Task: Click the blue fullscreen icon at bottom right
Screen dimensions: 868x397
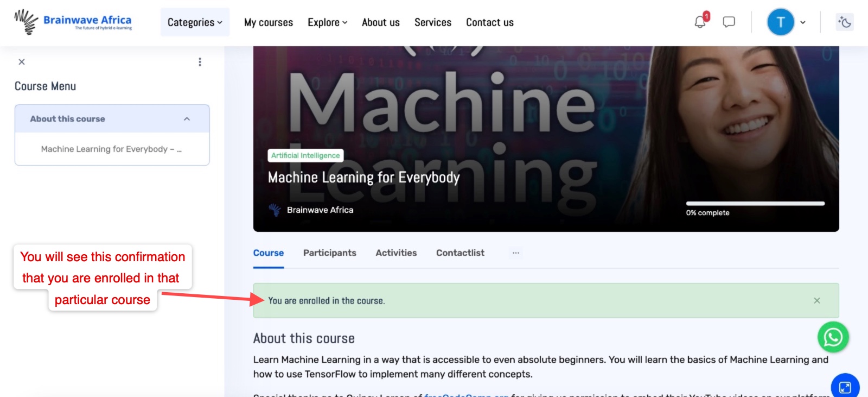Action: [x=845, y=387]
